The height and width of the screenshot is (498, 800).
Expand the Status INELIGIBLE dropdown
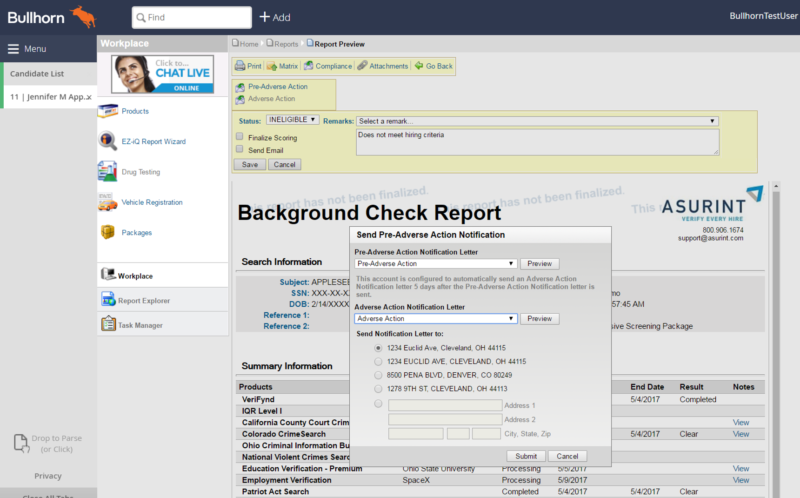(x=293, y=120)
